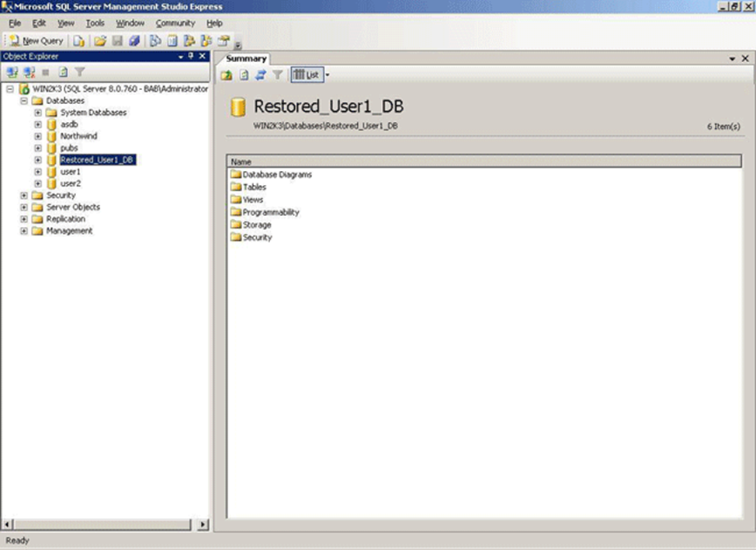The height and width of the screenshot is (550, 756).
Task: Collapse the WIN2K3 server node
Action: coord(9,89)
